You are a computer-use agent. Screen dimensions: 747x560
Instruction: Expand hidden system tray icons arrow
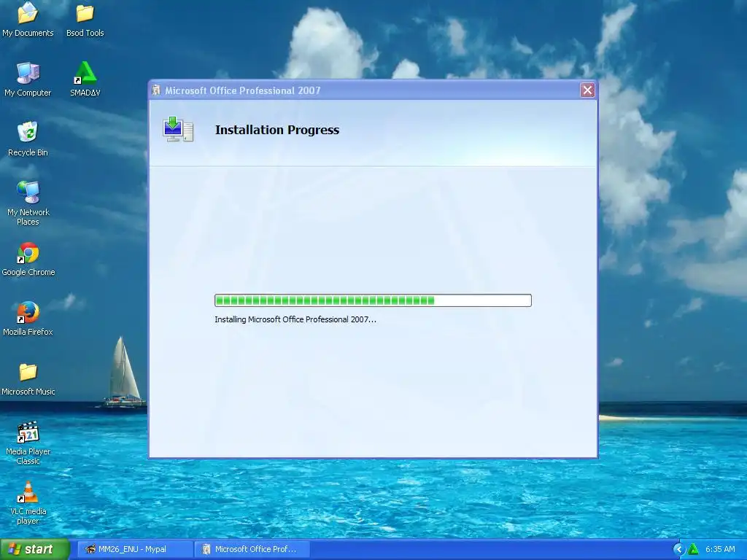[x=679, y=549]
